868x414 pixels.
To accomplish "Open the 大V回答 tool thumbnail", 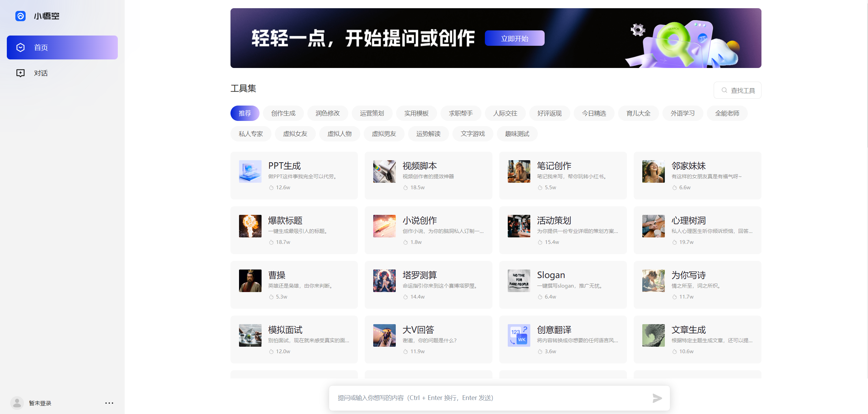I will pyautogui.click(x=384, y=335).
